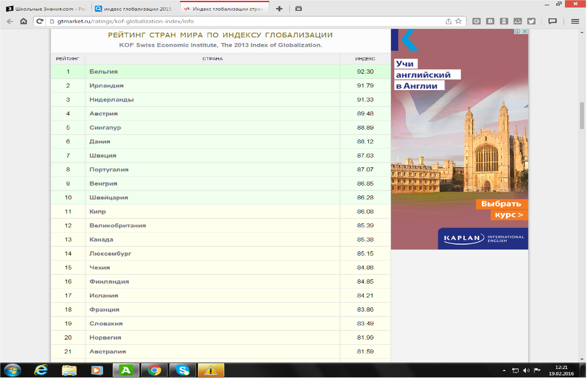Click the index value 84.21 for Испания

click(x=365, y=296)
